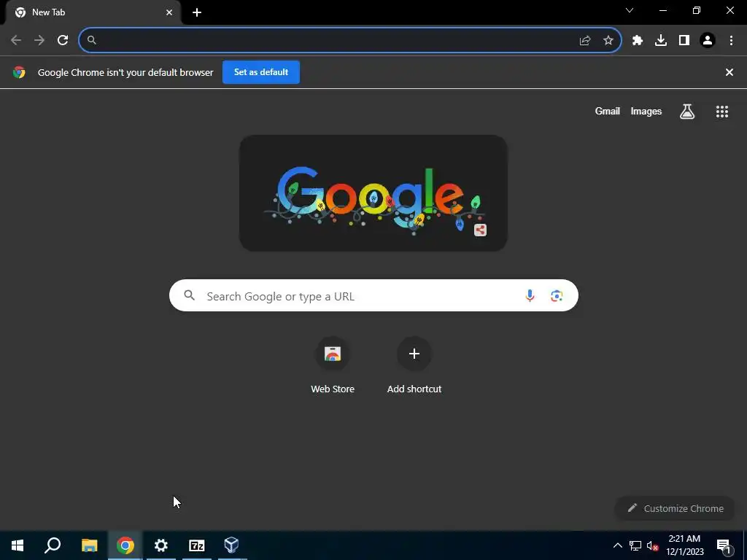Click the Chrome taskbar icon
Image resolution: width=747 pixels, height=560 pixels.
coord(125,545)
